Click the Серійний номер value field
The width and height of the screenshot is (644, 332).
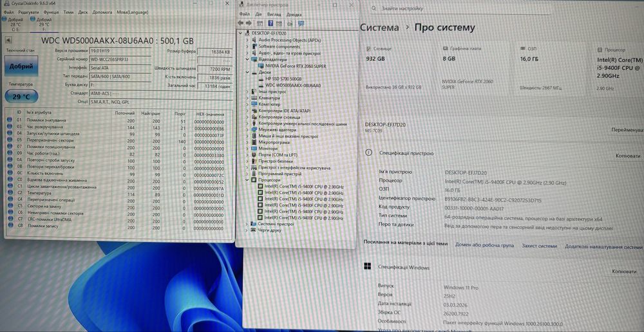click(120, 59)
